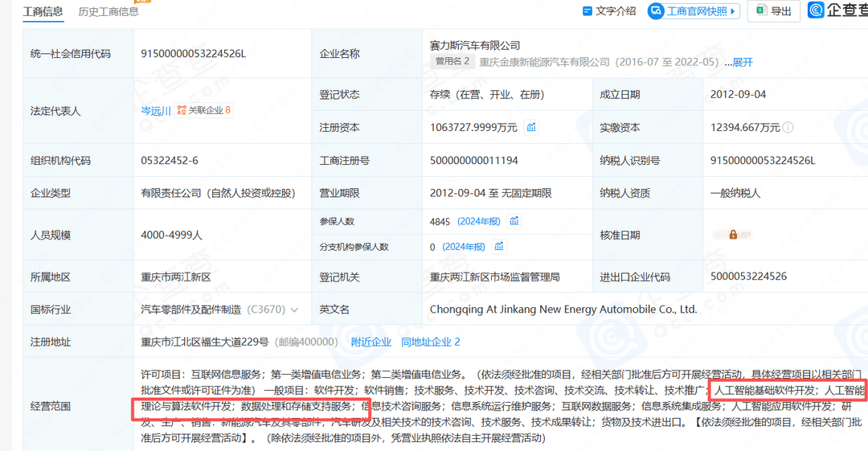Click the 一般纳税人 taxpayer qualification
868x451 pixels.
[x=735, y=194]
